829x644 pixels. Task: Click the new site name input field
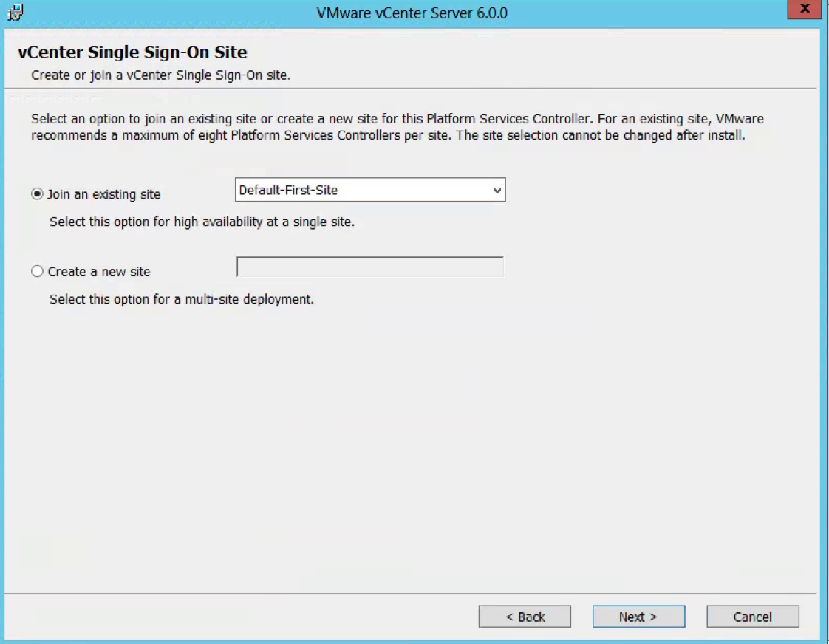tap(370, 267)
